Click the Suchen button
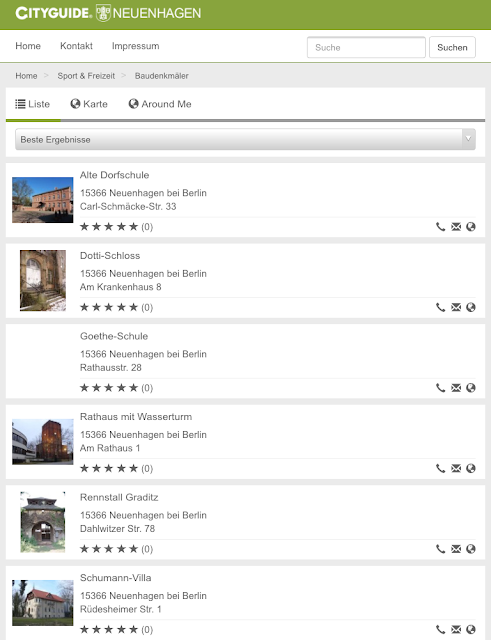 pyautogui.click(x=452, y=47)
